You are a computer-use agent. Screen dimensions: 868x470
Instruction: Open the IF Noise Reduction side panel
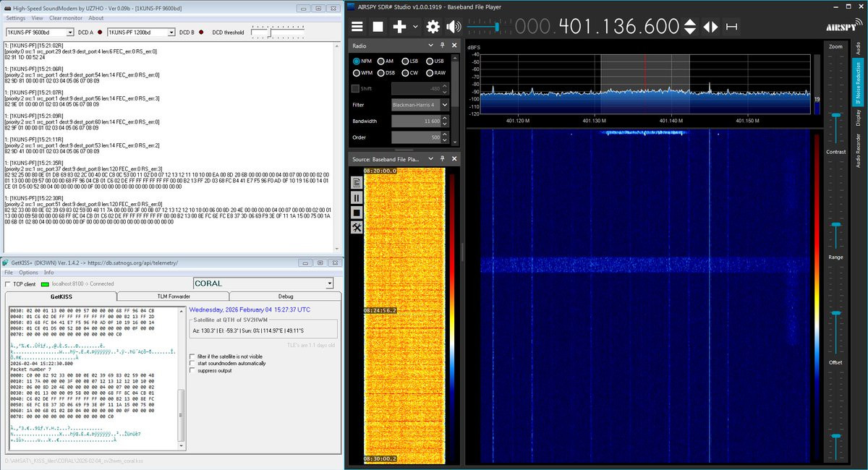tap(859, 83)
